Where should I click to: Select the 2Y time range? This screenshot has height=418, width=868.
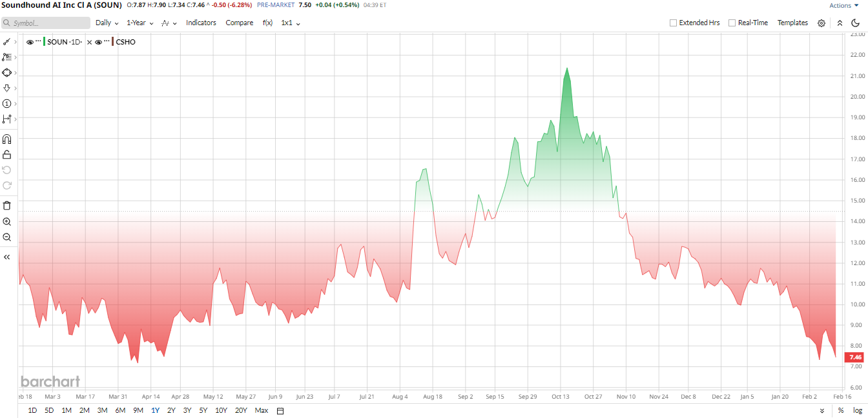171,410
